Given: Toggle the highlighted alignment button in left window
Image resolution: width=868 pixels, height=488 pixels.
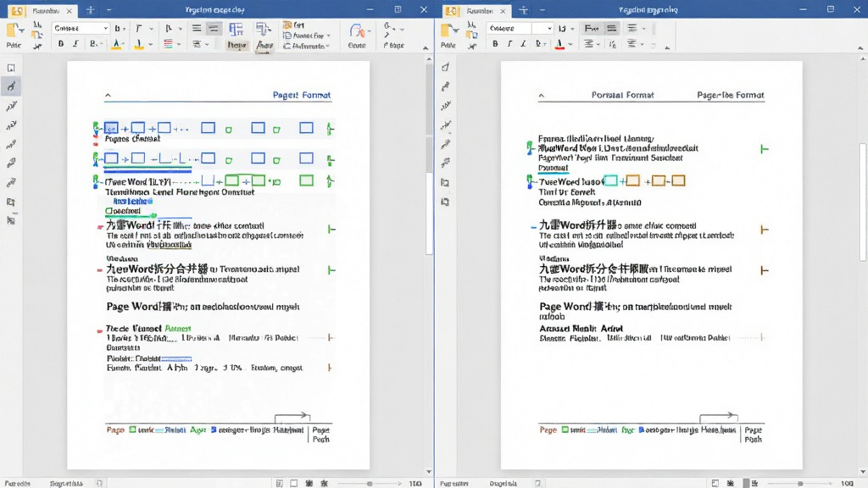Looking at the screenshot, I should click(214, 28).
